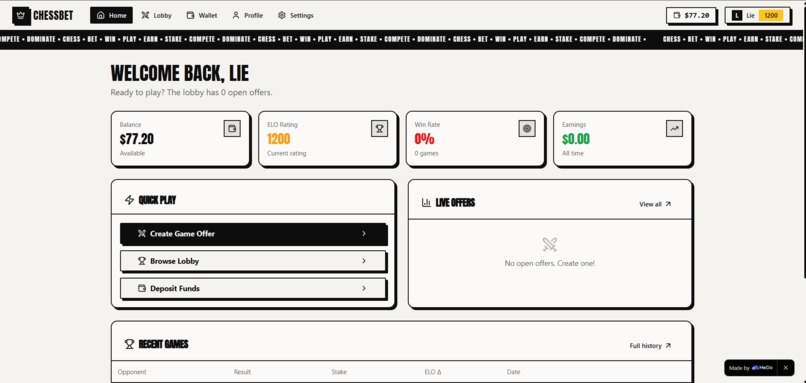Open the Wallet tab
The image size is (806, 383).
point(202,15)
